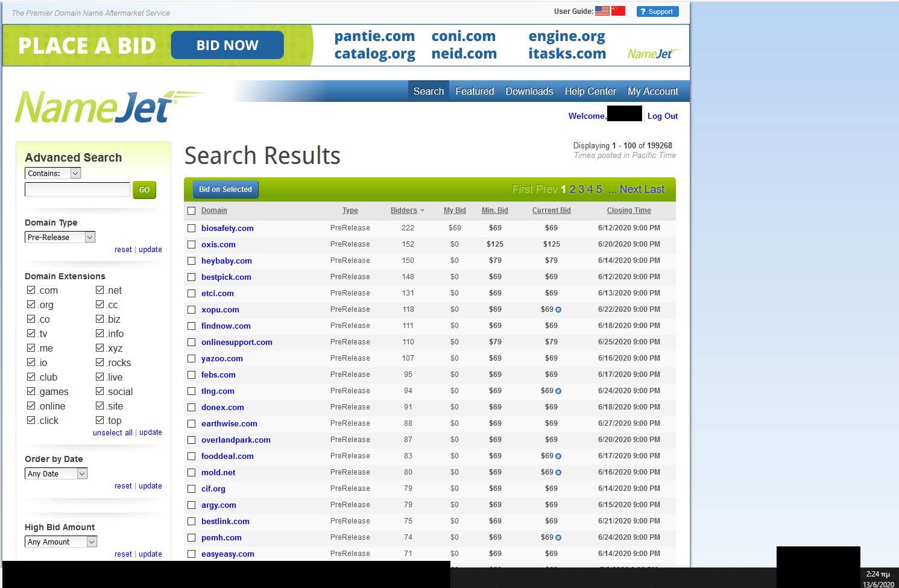
Task: Go to the Next results page
Action: pyautogui.click(x=631, y=189)
